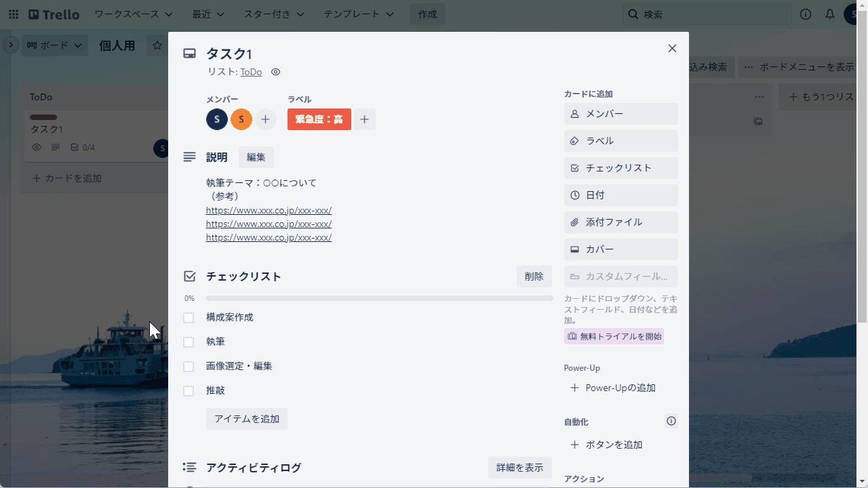
Task: Open the スター付き dropdown
Action: (x=274, y=14)
